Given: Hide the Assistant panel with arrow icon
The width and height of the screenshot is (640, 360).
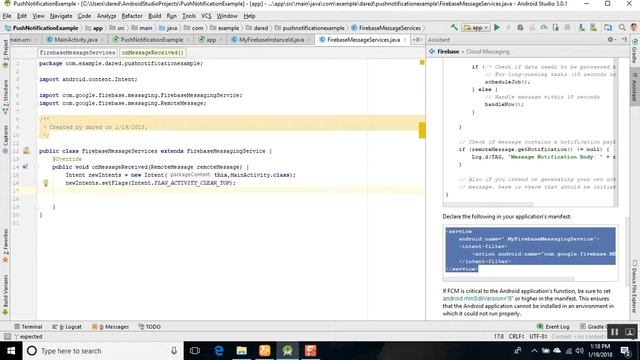Looking at the screenshot, I should 624,40.
